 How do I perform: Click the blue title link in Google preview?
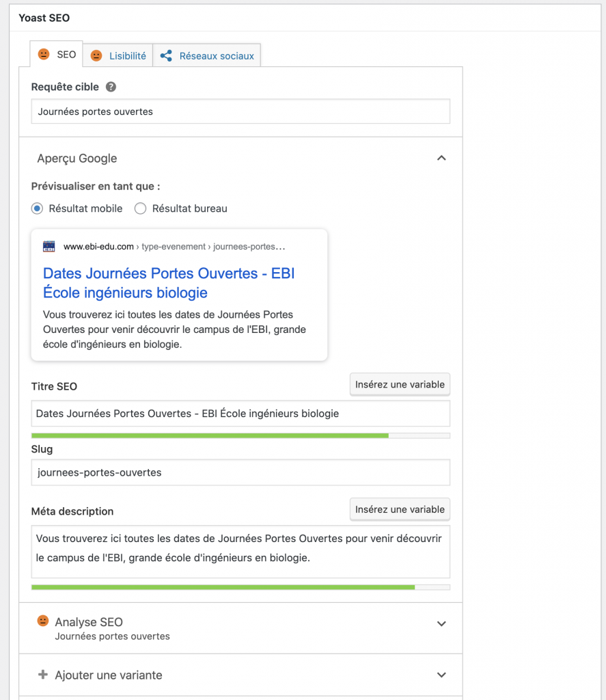[169, 283]
